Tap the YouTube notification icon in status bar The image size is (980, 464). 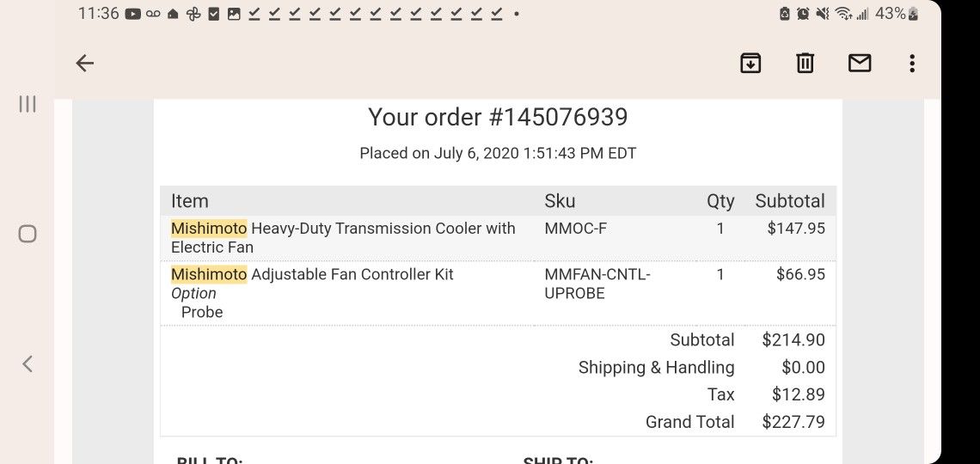[x=132, y=14]
